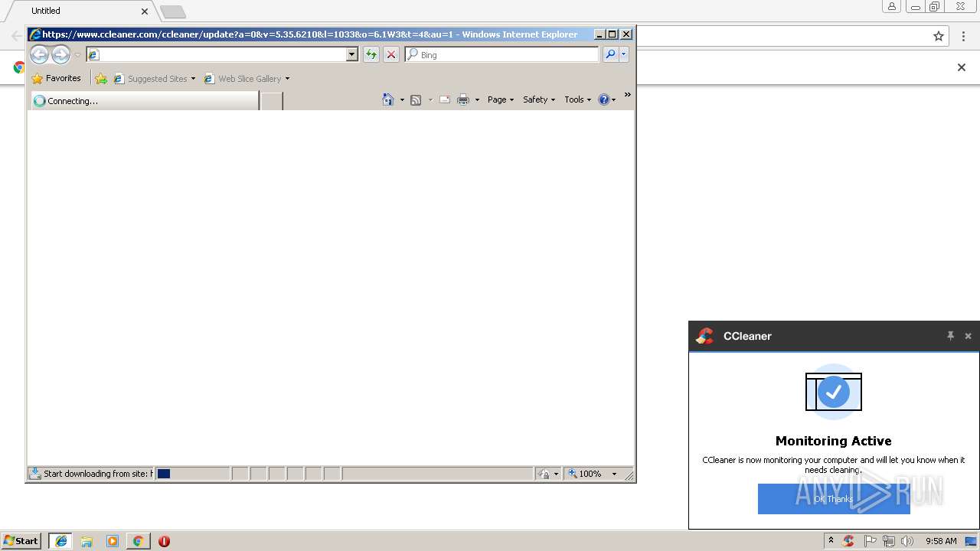Show hidden system tray icons
Viewport: 980px width, 551px height.
pyautogui.click(x=831, y=541)
